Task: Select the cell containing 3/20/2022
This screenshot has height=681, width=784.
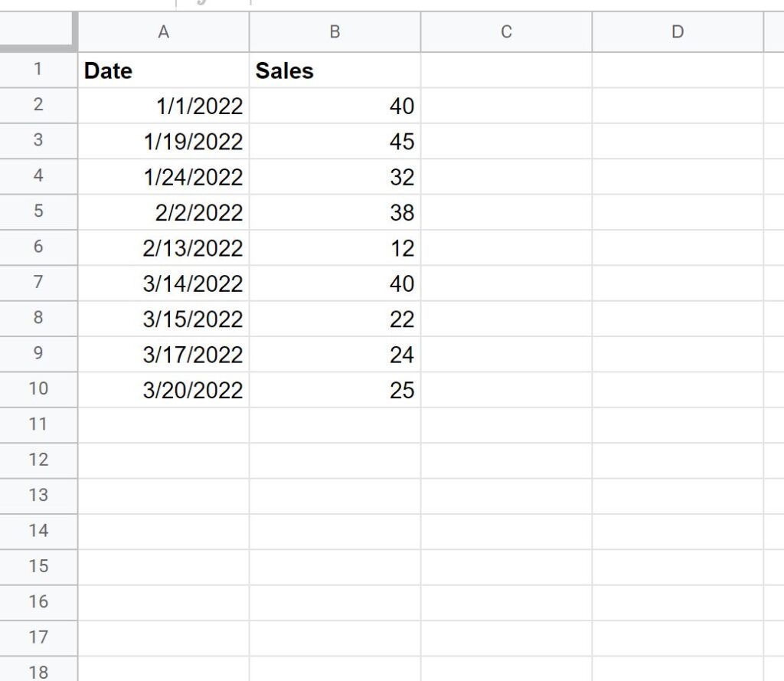Action: (163, 389)
